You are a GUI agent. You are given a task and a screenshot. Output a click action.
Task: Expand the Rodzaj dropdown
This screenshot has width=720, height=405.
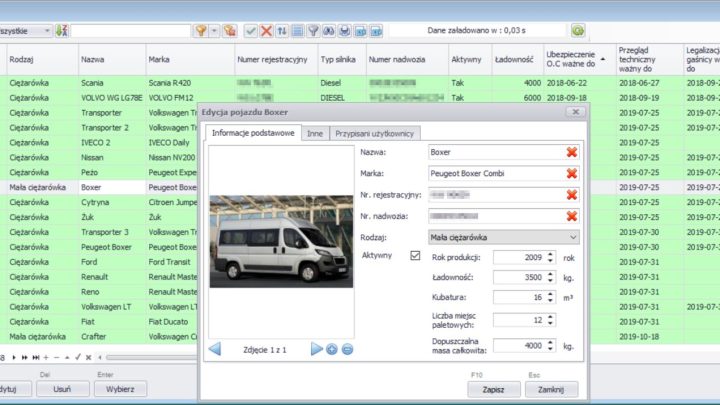point(572,237)
